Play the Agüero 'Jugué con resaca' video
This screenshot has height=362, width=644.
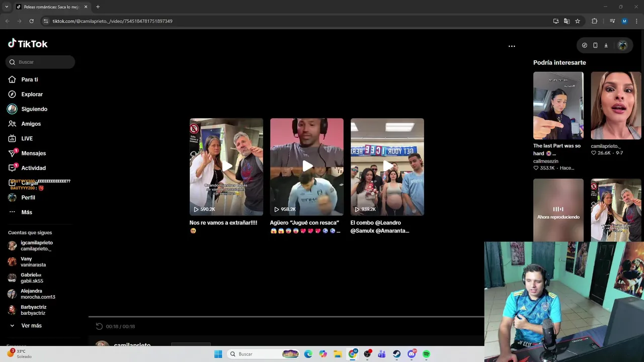pos(307,167)
